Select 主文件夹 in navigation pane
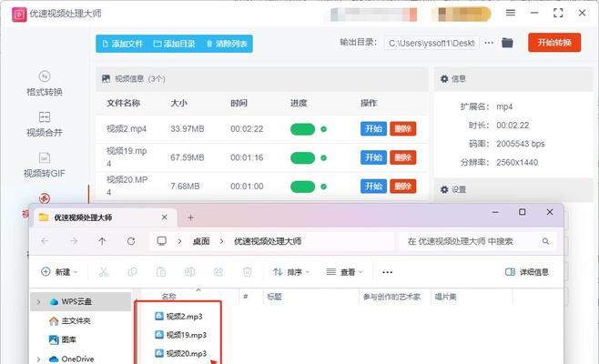 pos(70,321)
